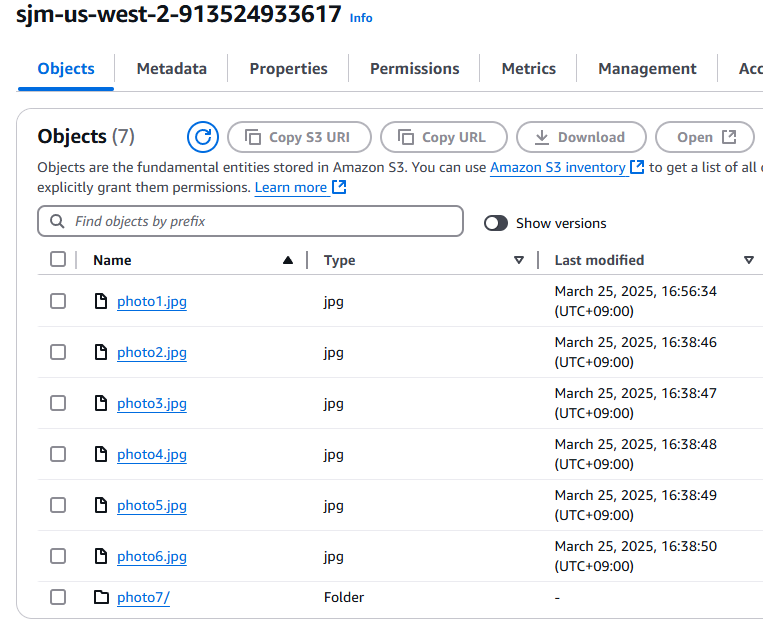Screen dimensions: 763x637
Task: Check the box for photo4.jpg
Action: [58, 455]
